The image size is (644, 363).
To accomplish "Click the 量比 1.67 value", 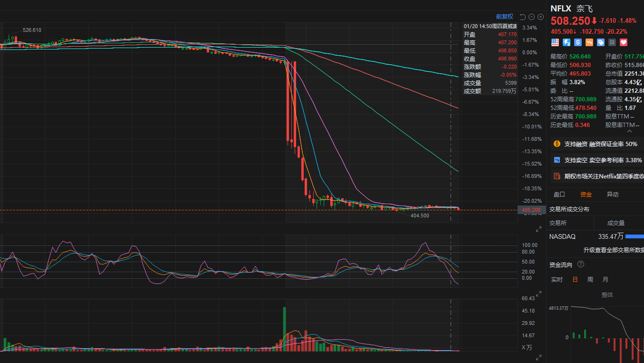I will [630, 108].
